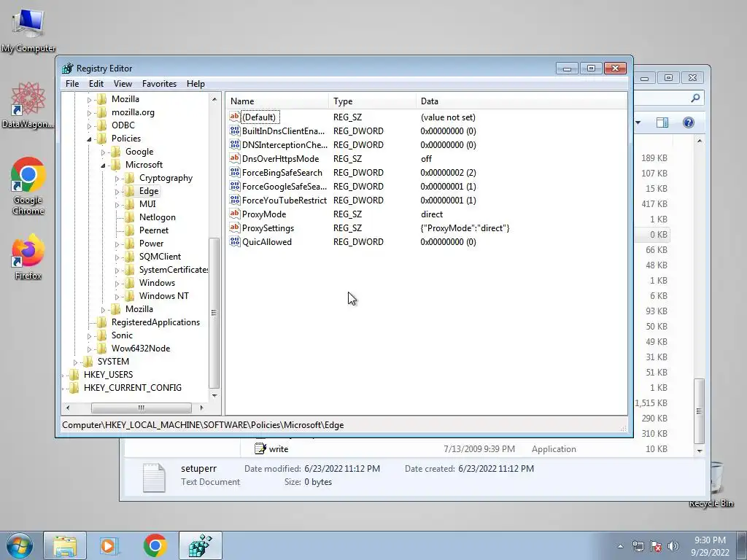This screenshot has width=747, height=560.
Task: Click the Explorer search magnifier icon
Action: click(x=695, y=98)
